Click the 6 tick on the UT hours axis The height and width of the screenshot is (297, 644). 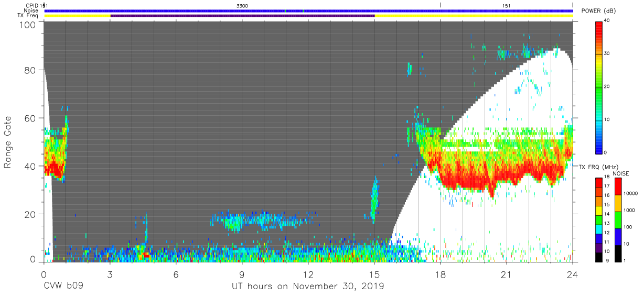coord(176,274)
